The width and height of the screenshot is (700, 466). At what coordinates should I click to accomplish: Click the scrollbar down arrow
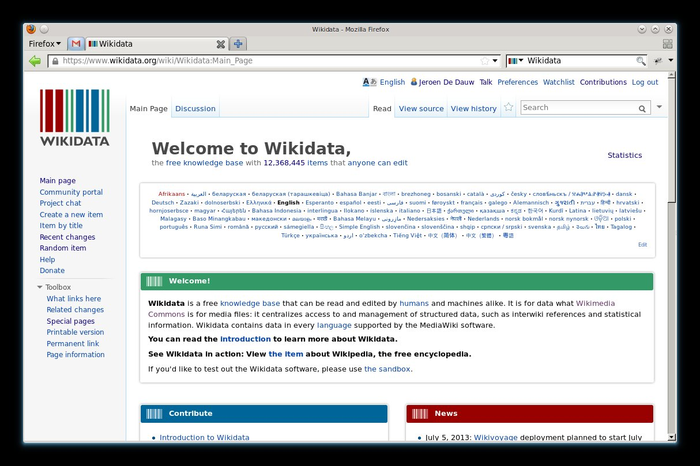tap(671, 437)
